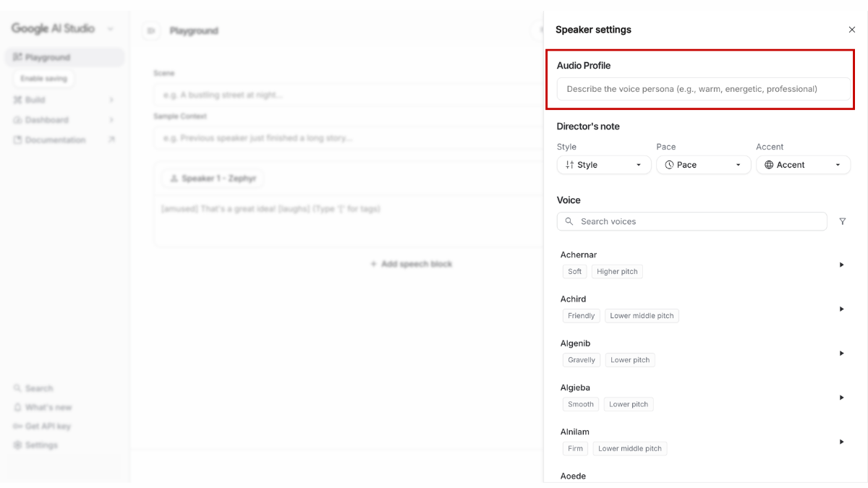Viewport: 868px width, 488px height.
Task: Click Add speech block
Action: tap(411, 264)
